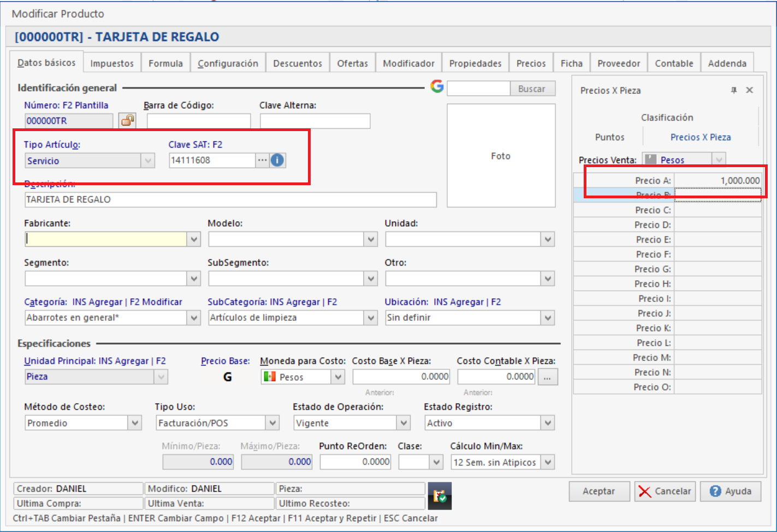This screenshot has width=777, height=532.
Task: Open the Proveedor tab
Action: [x=618, y=63]
